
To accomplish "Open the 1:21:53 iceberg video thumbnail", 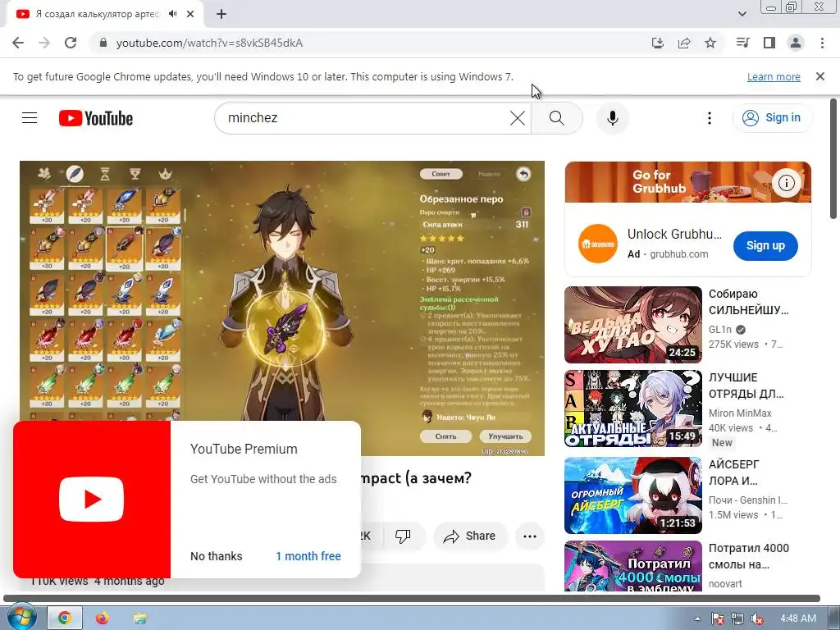I will 632,495.
